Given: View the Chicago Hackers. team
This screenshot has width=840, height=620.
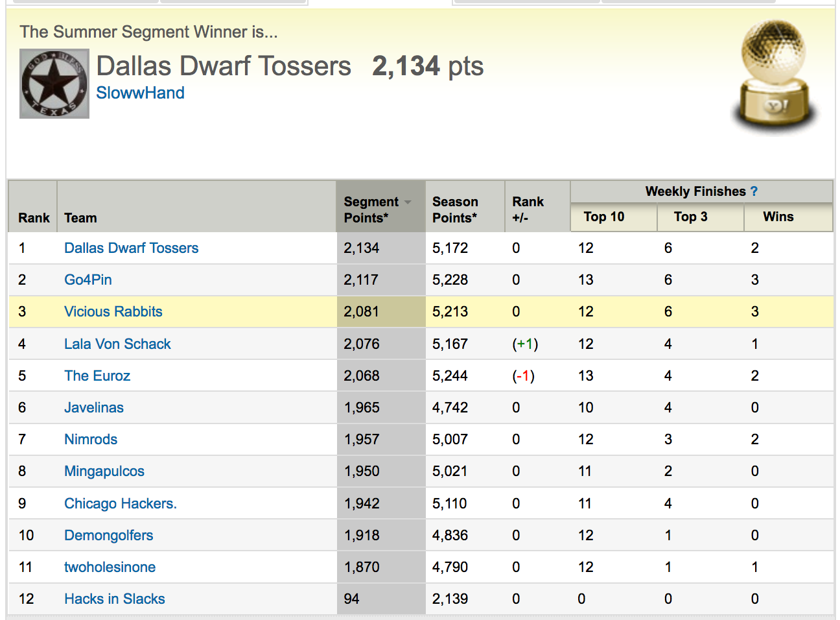Looking at the screenshot, I should (x=121, y=504).
